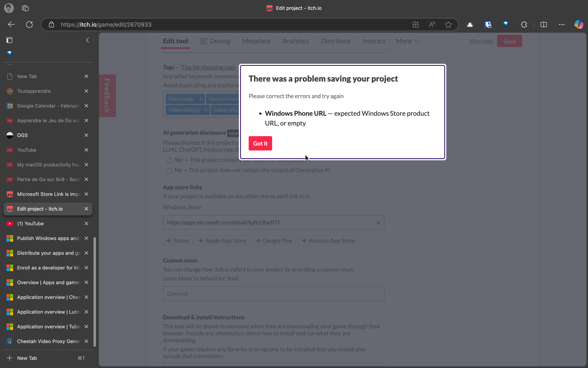Click the site info lock icon
The width and height of the screenshot is (588, 368).
(51, 25)
